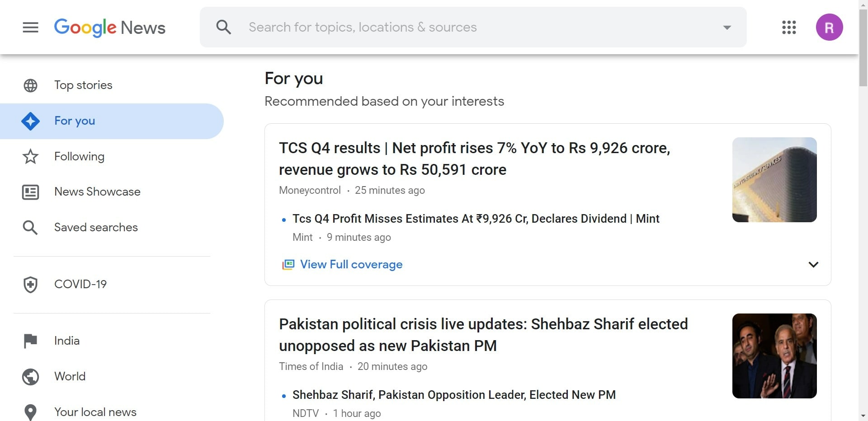Open the purple R account avatar
Viewport: 868px width, 421px height.
829,27
